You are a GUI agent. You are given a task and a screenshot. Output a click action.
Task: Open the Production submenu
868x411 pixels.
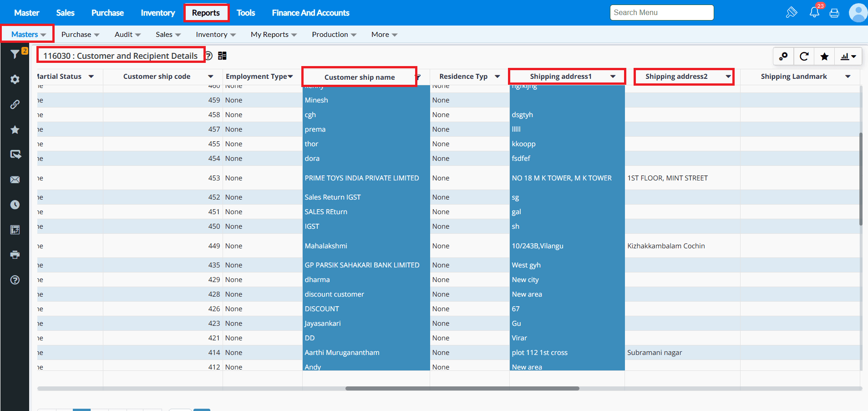[334, 35]
